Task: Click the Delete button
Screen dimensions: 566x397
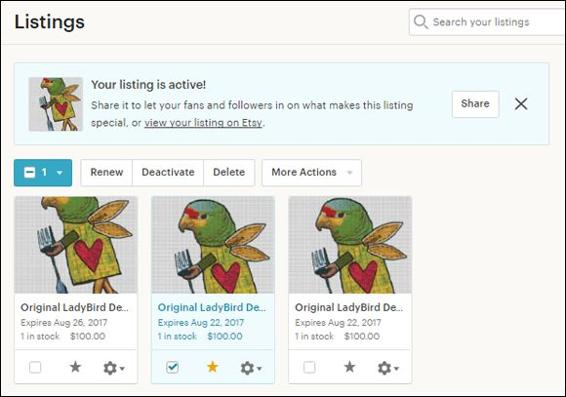Action: tap(229, 173)
